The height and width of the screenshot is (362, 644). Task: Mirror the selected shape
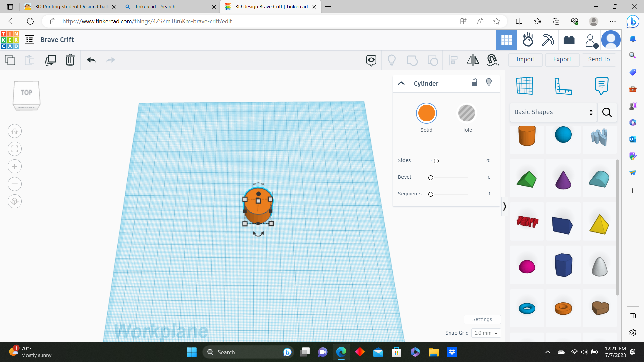pyautogui.click(x=473, y=60)
